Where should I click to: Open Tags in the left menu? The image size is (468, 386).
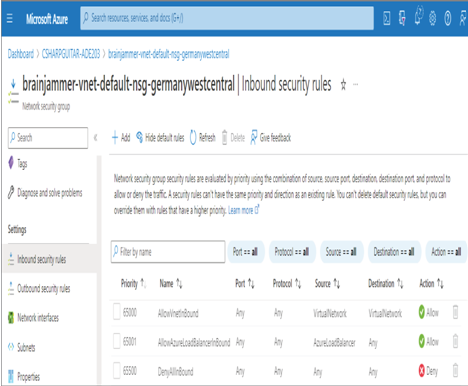(18, 163)
